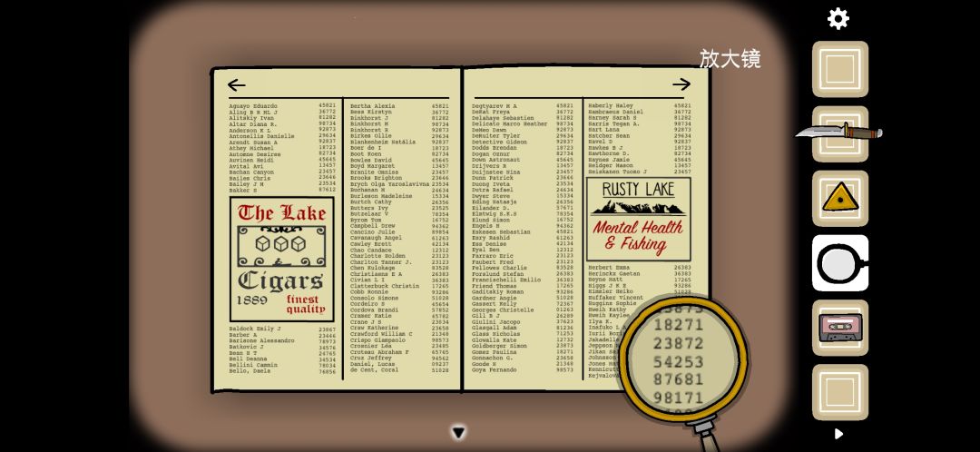Click the 'Campbell Drew' entry

(x=373, y=226)
